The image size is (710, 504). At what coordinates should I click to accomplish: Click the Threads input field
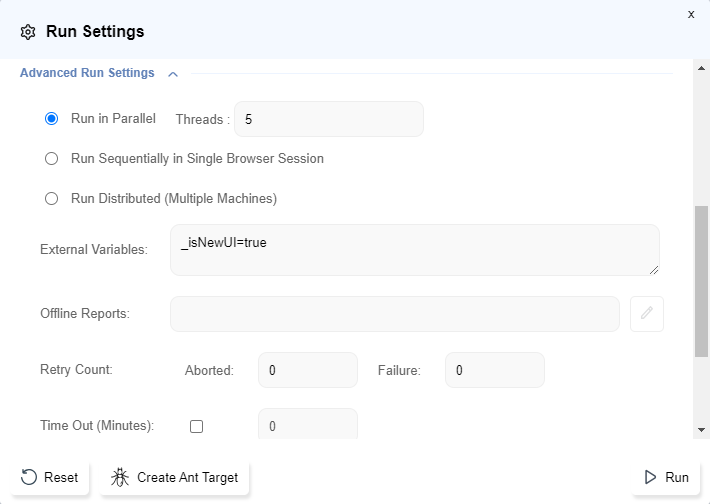click(328, 119)
